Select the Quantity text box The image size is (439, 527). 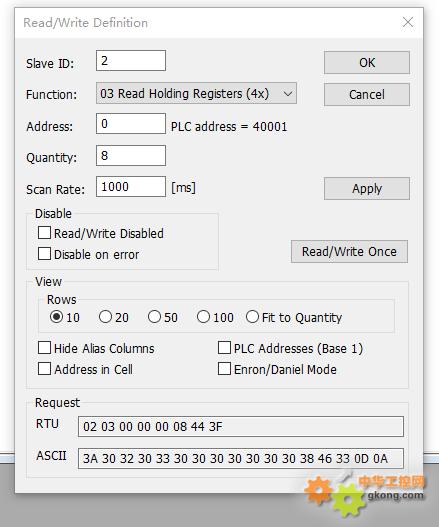131,155
